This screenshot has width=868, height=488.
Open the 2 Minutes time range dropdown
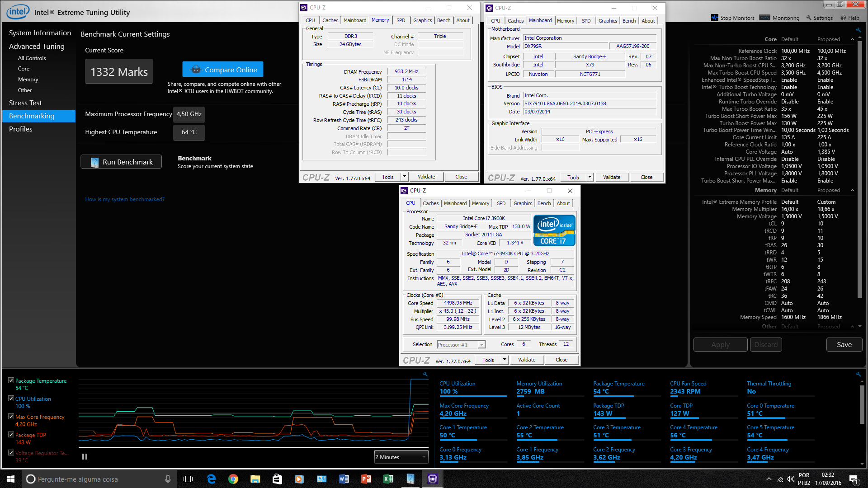[x=401, y=457]
